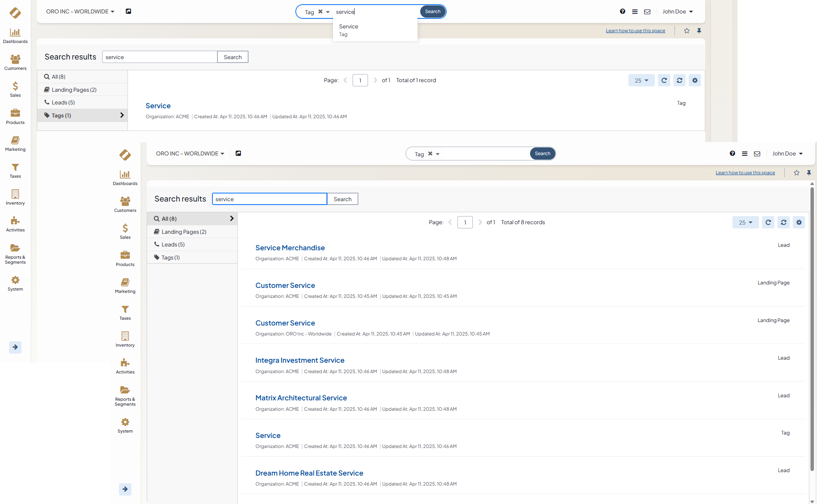The image size is (817, 504).
Task: Mark page as favorite with star icon
Action: [796, 173]
